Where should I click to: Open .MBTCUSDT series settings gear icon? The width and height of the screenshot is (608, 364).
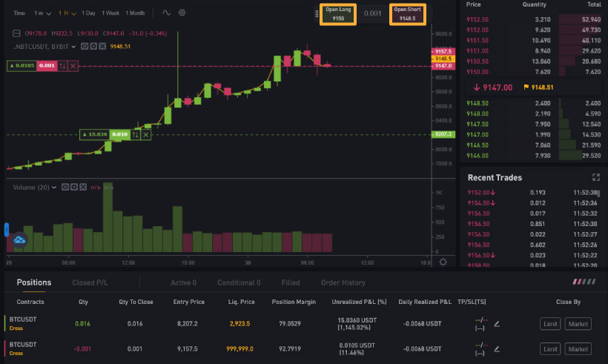[x=93, y=46]
